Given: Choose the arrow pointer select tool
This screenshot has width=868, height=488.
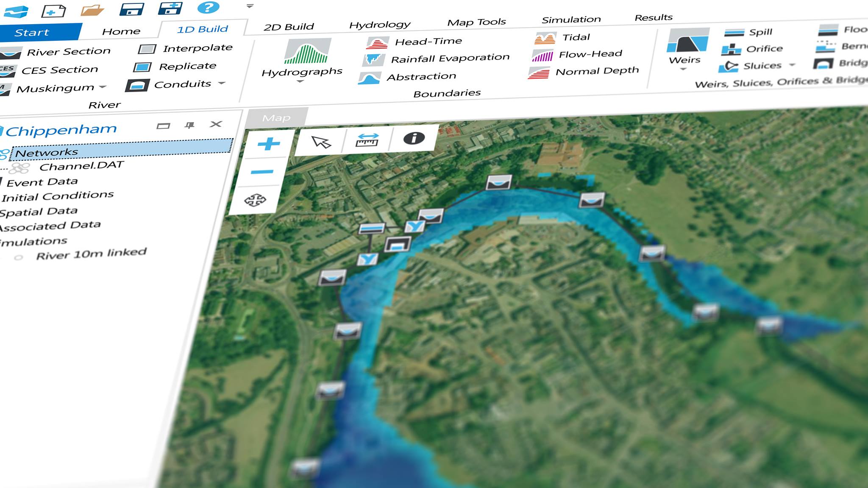Looking at the screenshot, I should 321,142.
